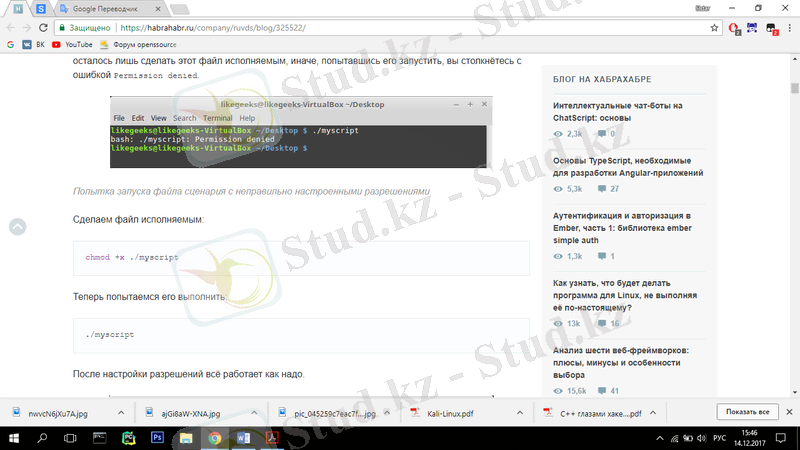The image size is (800, 450).
Task: Open the YouTube bookmark
Action: point(72,45)
